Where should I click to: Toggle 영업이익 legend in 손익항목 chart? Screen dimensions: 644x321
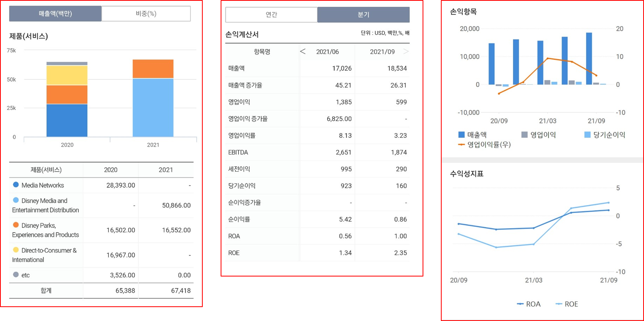[x=538, y=135]
